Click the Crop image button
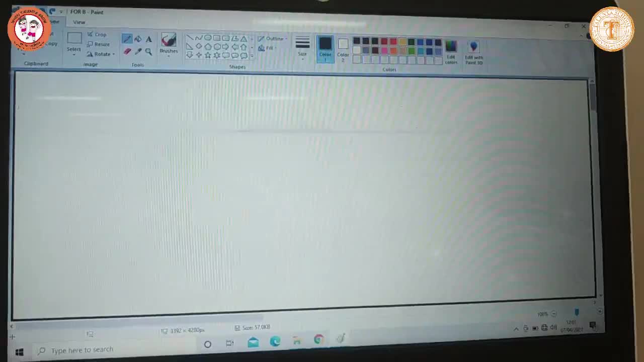Screen dimensions: 644x362 click(x=97, y=34)
